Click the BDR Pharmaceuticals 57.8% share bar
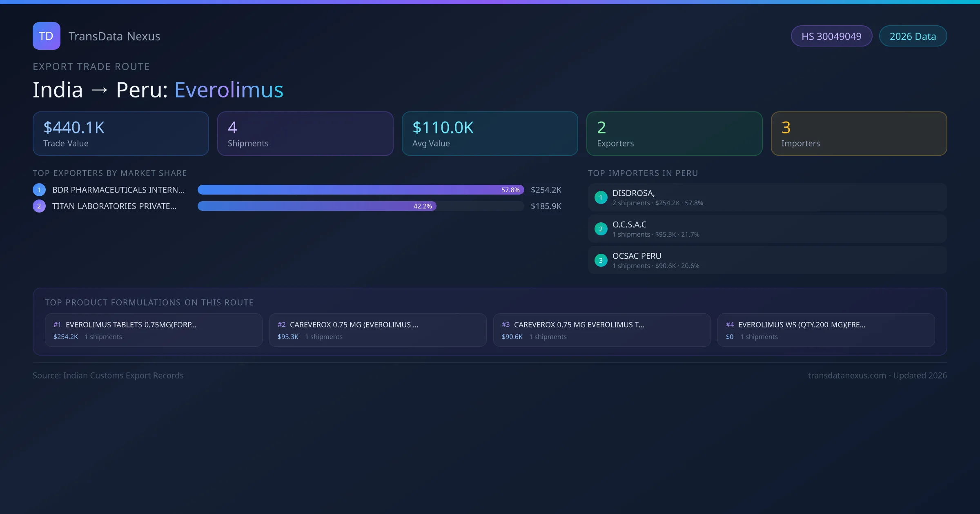The width and height of the screenshot is (980, 514). (x=361, y=190)
